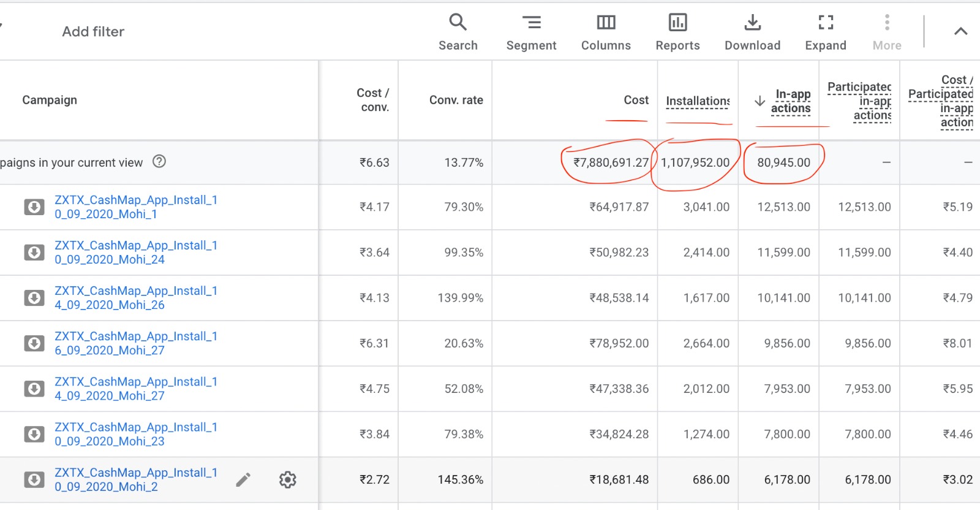Open the Segment options

pyautogui.click(x=531, y=32)
